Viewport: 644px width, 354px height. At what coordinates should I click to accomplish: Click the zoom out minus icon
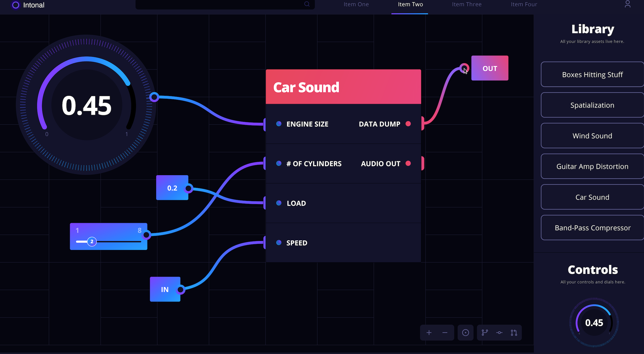pyautogui.click(x=445, y=333)
